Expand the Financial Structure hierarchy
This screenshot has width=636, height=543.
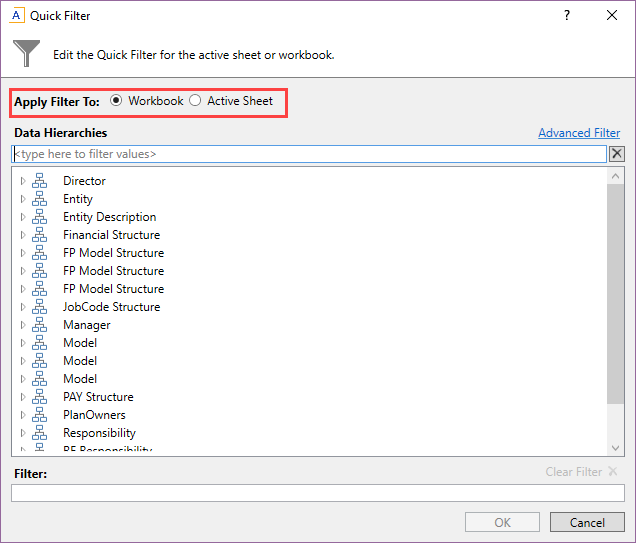(x=23, y=235)
